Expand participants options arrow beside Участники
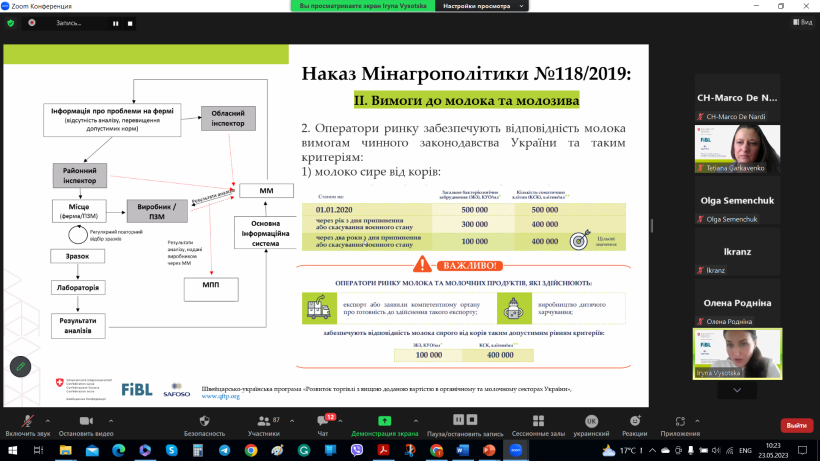Viewport: 820px width, 461px height. tap(292, 421)
